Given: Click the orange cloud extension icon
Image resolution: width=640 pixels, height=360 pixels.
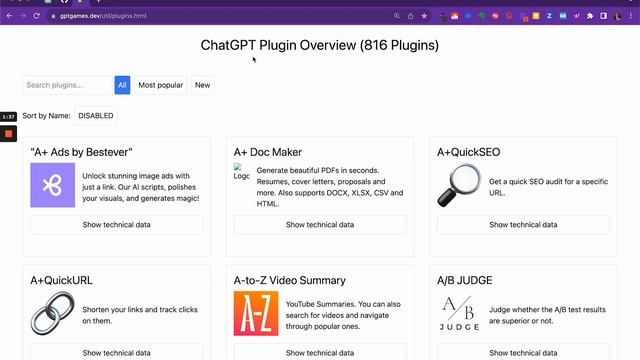Looking at the screenshot, I should (x=455, y=16).
